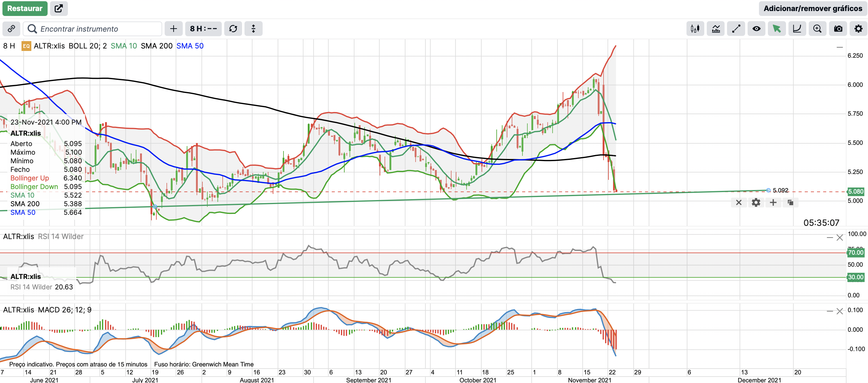Open SMA 10 indicator label
This screenshot has width=868, height=383.
coord(124,46)
